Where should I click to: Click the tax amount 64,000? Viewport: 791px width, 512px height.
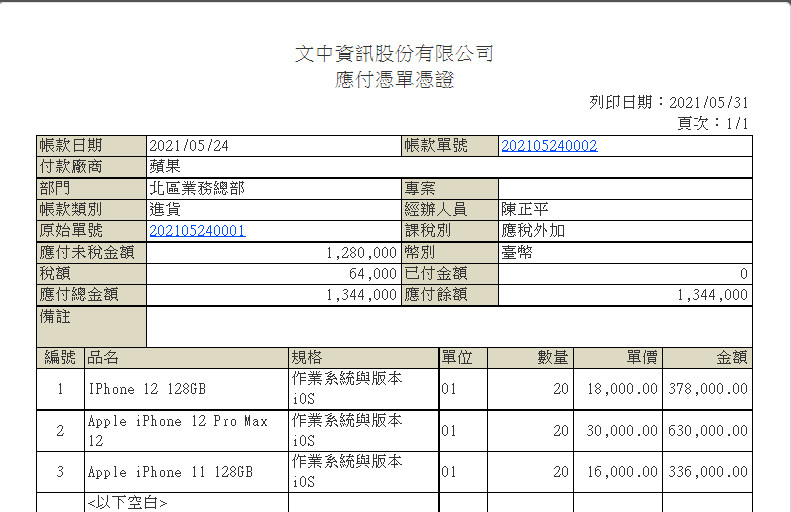coord(373,273)
